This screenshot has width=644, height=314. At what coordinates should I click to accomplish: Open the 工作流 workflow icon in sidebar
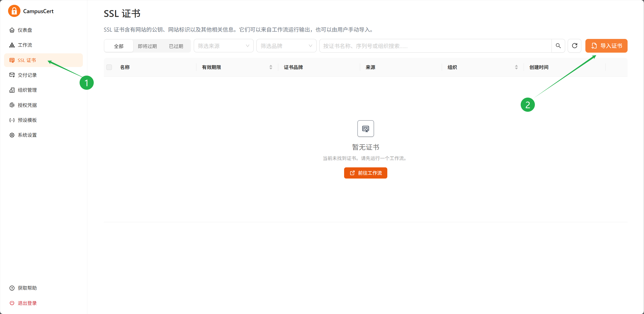[12, 45]
